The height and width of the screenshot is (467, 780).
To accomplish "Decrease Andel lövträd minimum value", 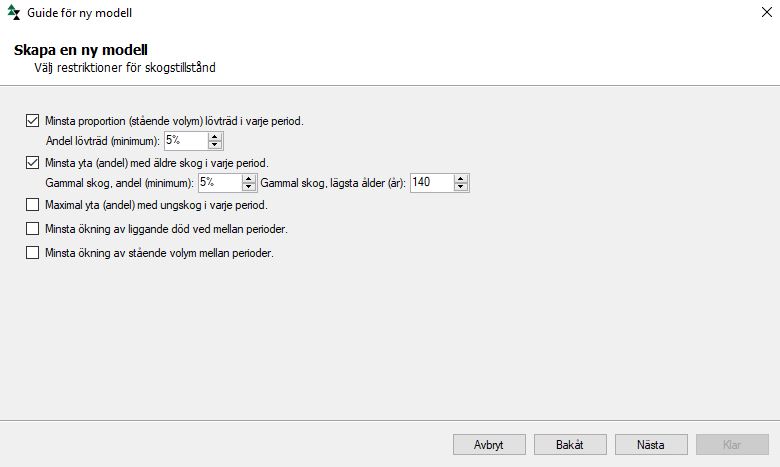I will tap(215, 146).
